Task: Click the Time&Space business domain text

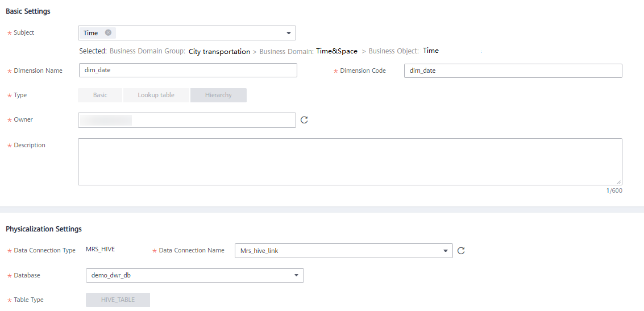Action: pyautogui.click(x=337, y=51)
